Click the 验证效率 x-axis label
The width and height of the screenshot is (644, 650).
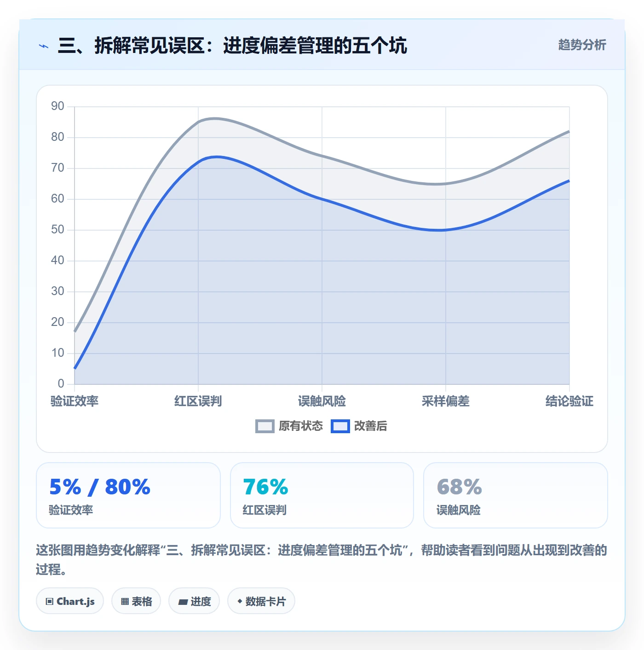[x=75, y=401]
